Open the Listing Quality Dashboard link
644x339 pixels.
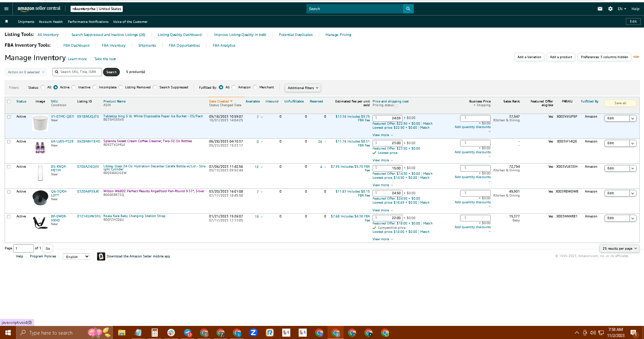click(180, 35)
